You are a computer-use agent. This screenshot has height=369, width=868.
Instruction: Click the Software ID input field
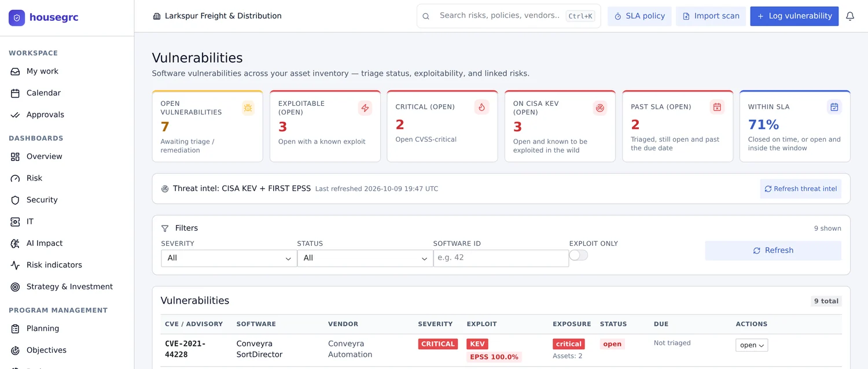501,258
